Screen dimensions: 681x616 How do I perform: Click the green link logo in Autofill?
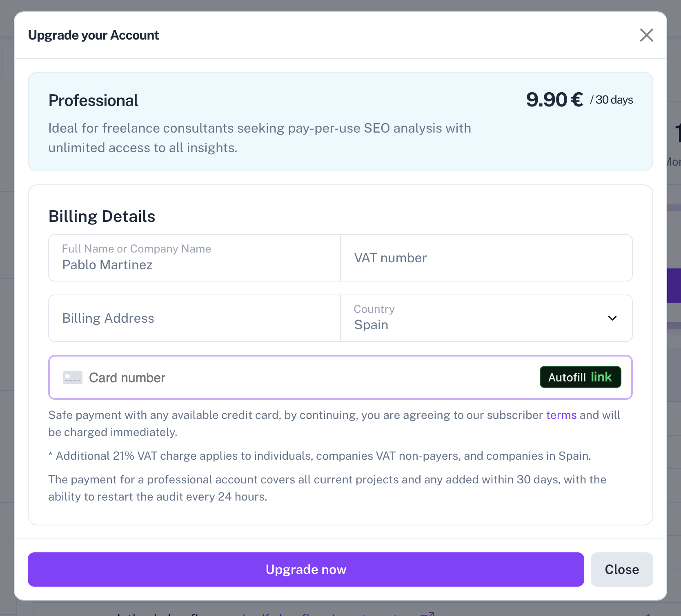(x=601, y=377)
